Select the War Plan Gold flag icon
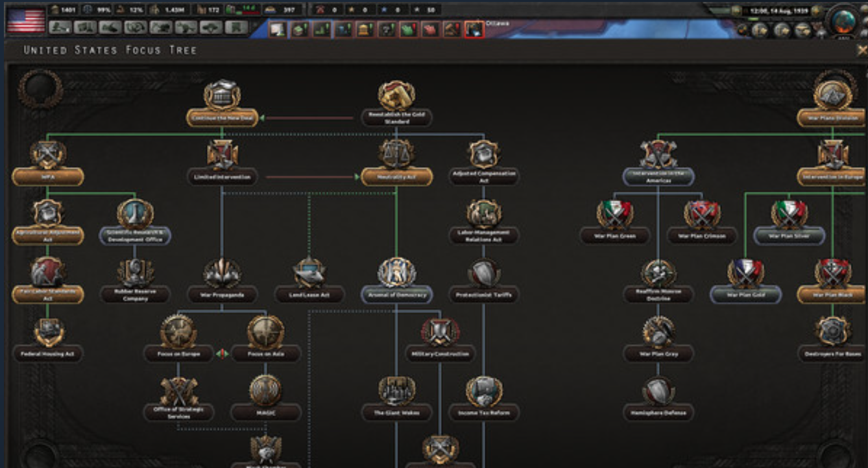The width and height of the screenshot is (868, 468). (745, 273)
